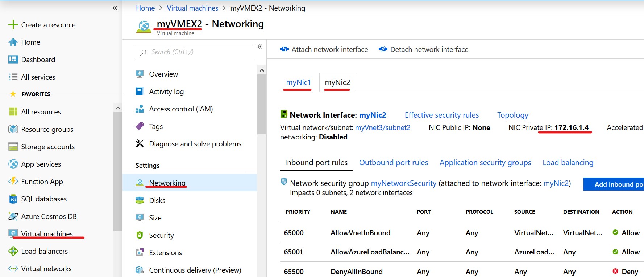This screenshot has height=277, width=644.
Task: Click the FAVORITES star icon
Action: click(x=13, y=94)
